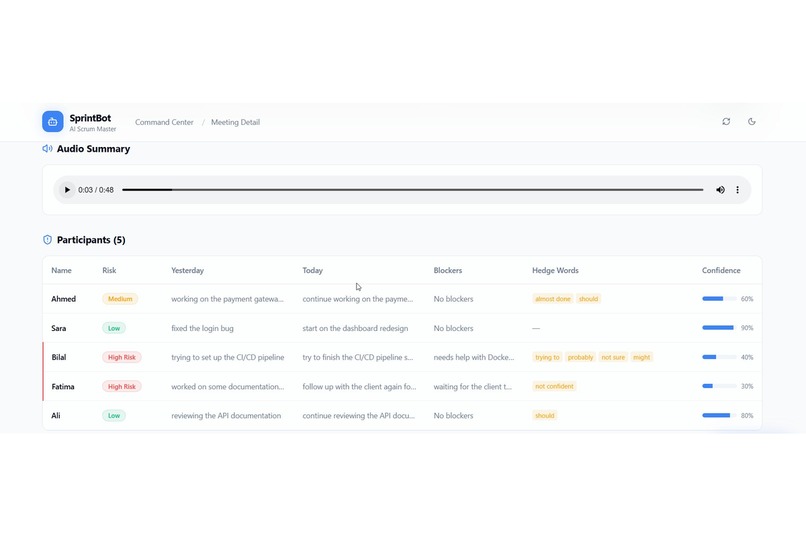Select participant Ahmed
The image size is (806, 537).
(x=63, y=299)
